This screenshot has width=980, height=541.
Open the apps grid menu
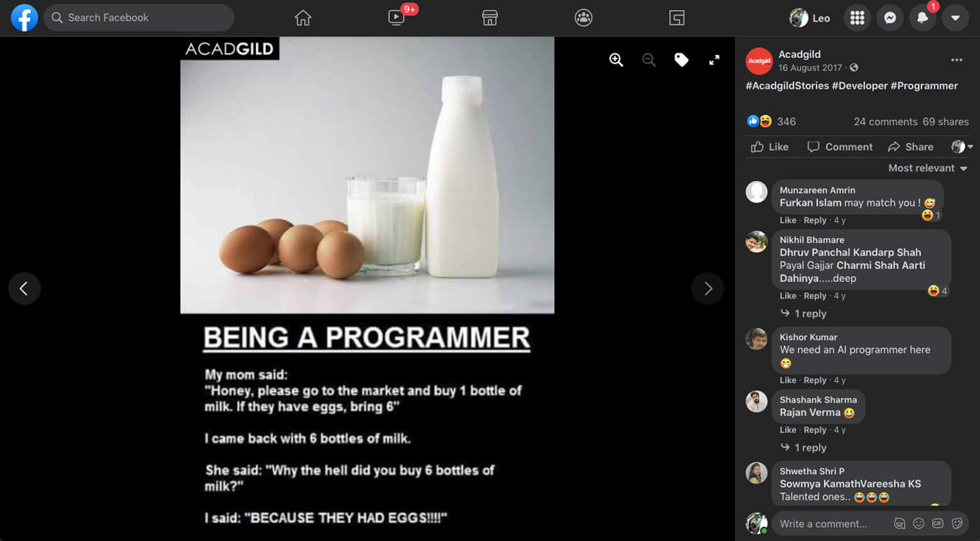[857, 18]
